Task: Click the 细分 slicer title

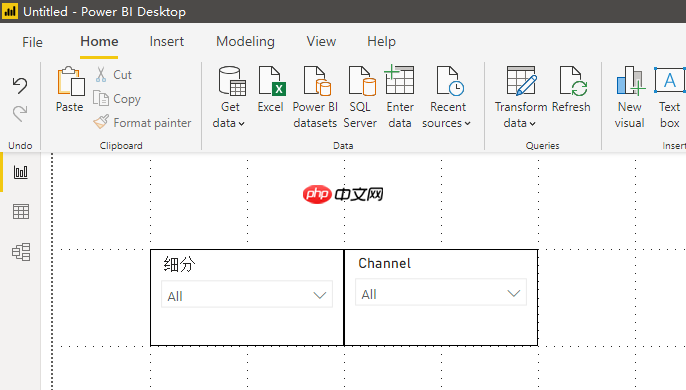Action: [179, 264]
